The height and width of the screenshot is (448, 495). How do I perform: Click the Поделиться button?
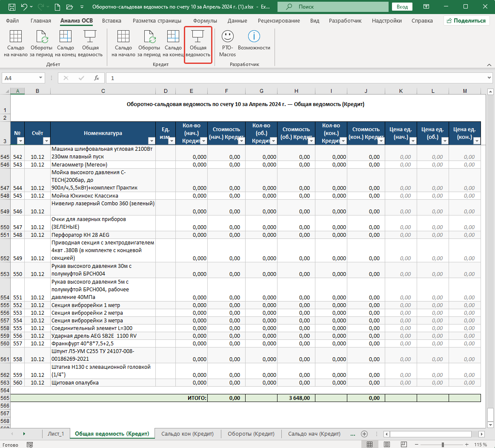pos(466,20)
